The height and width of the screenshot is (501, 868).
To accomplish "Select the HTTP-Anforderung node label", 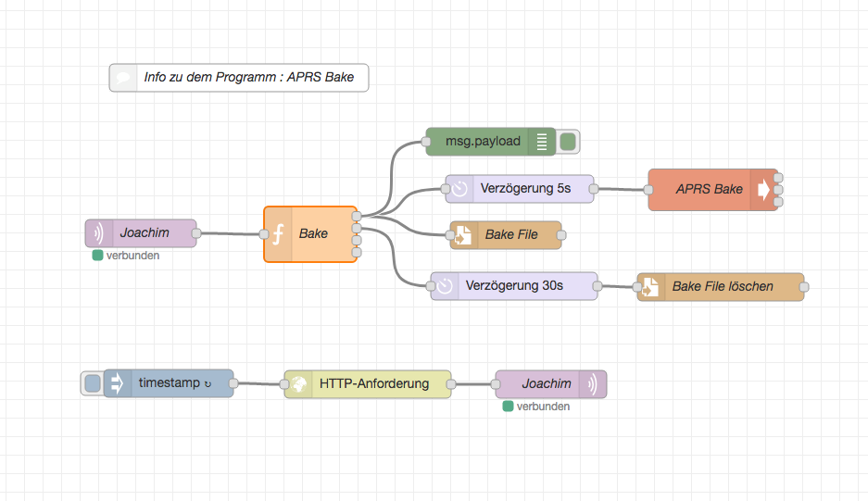I will [x=374, y=383].
